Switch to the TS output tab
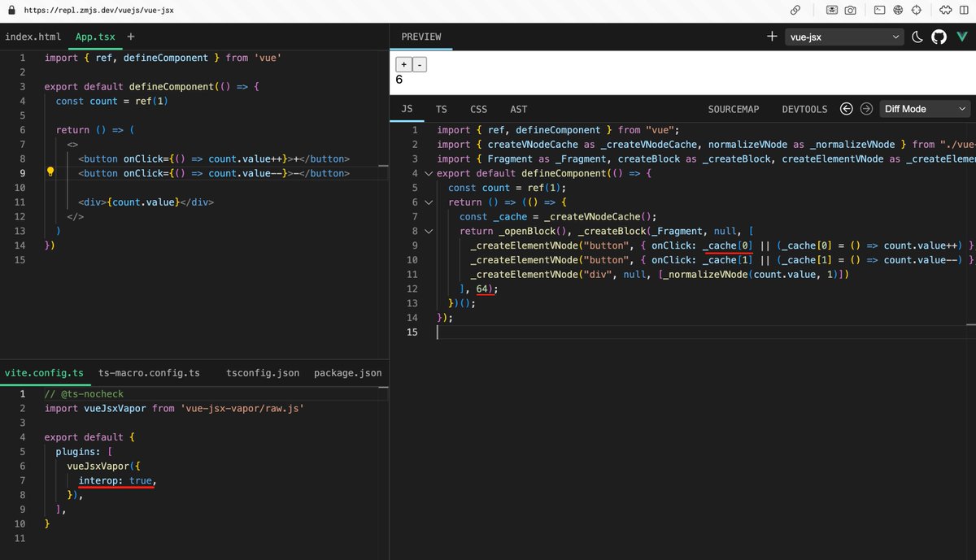The width and height of the screenshot is (976, 560). click(442, 109)
